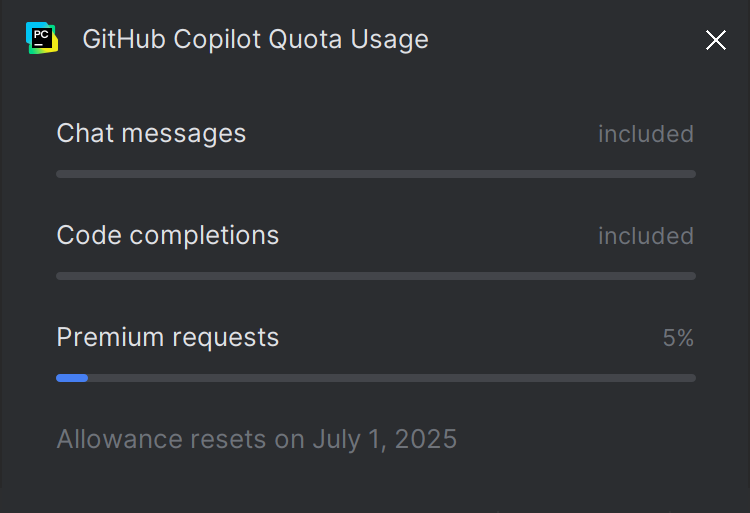The image size is (750, 513).
Task: Click the gray unfilled part of Premium bar
Action: pos(390,378)
